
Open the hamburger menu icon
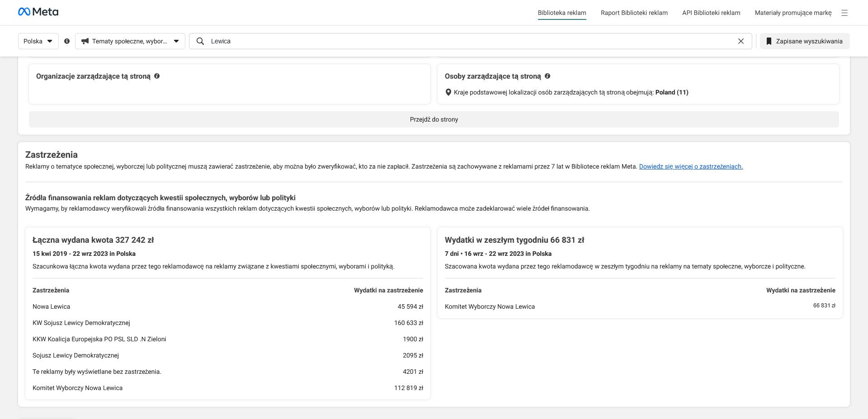click(844, 13)
